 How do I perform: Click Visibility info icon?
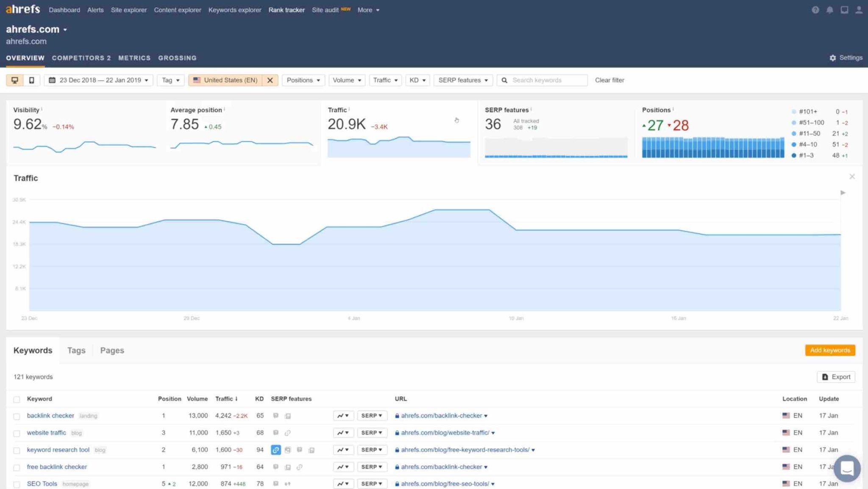42,109
